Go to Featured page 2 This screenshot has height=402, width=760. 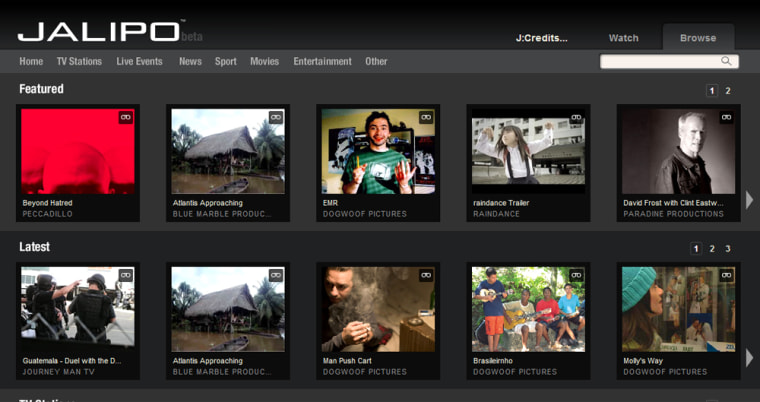728,91
